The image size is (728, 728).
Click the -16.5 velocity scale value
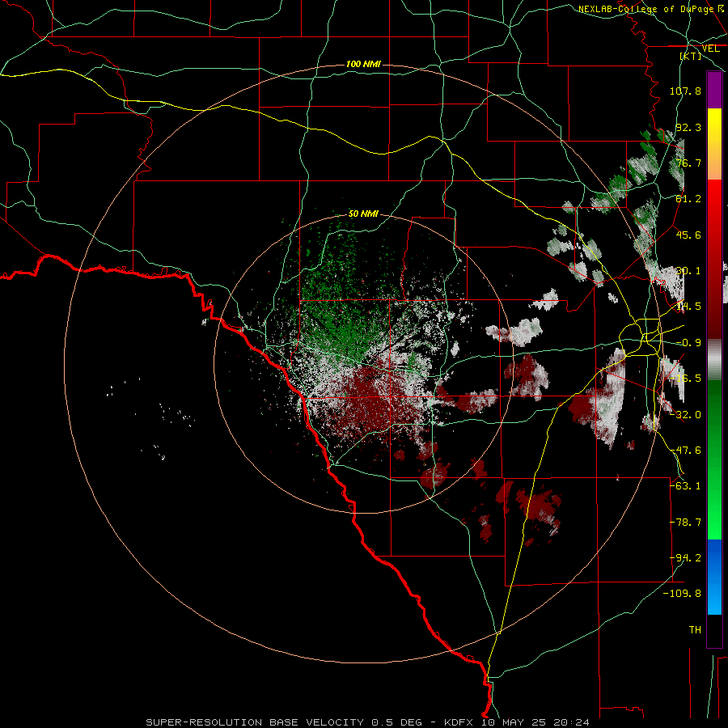685,379
